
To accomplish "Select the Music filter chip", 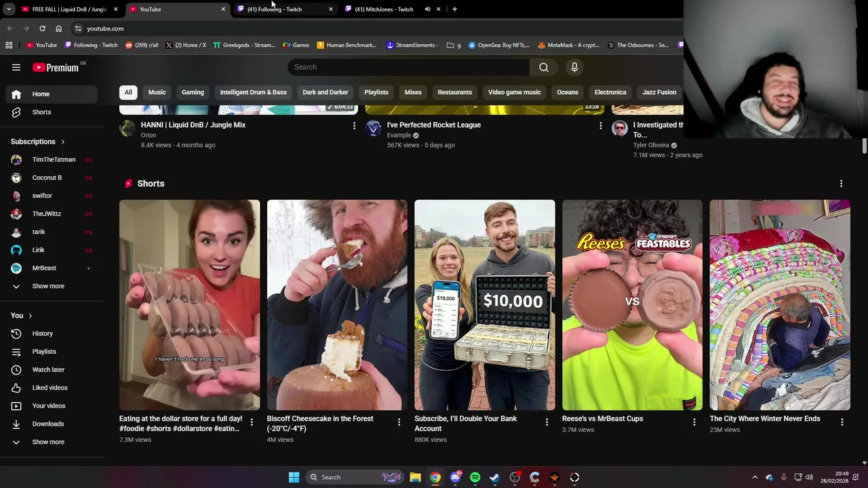I will click(157, 92).
